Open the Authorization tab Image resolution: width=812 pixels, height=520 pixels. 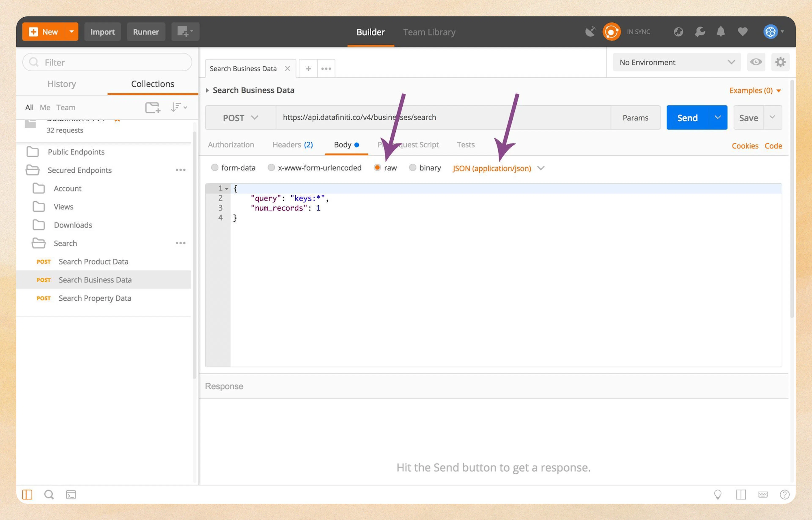pyautogui.click(x=231, y=144)
